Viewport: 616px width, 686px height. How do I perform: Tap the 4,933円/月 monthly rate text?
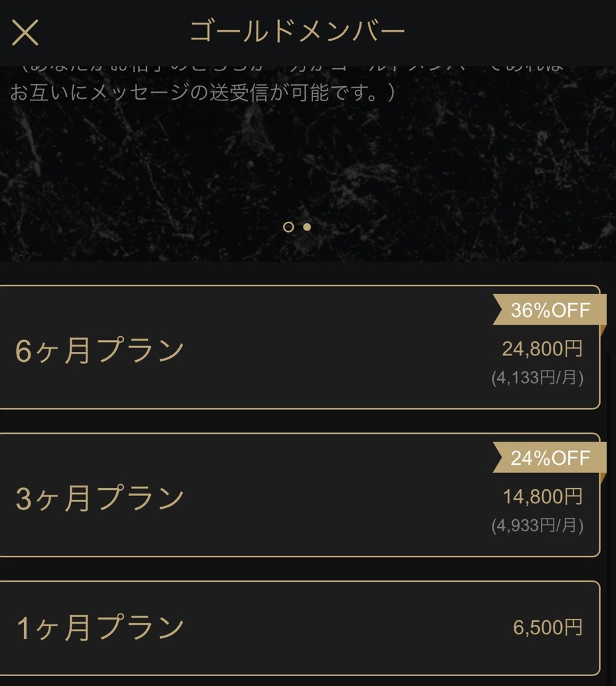point(537,526)
